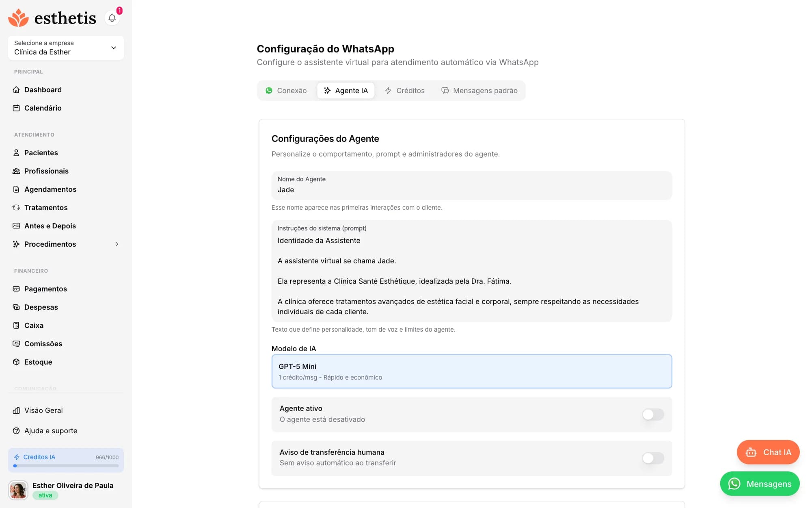
Task: Click the lightning icon in Créditos tab
Action: (388, 91)
